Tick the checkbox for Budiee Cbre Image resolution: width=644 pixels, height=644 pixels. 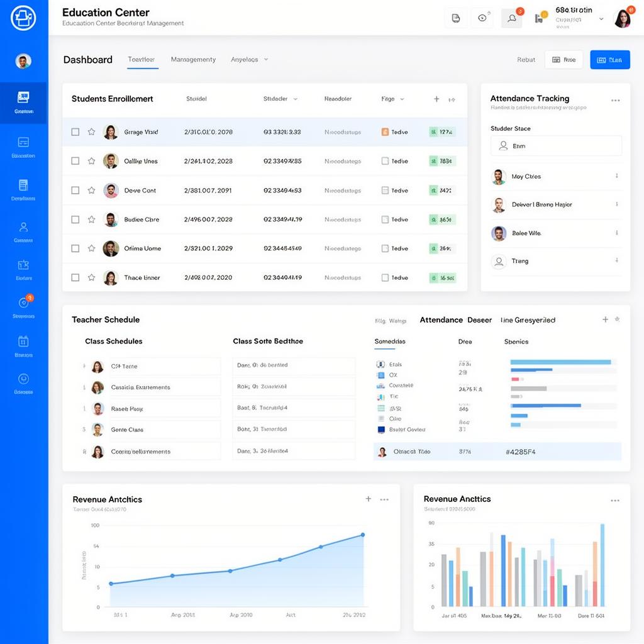point(75,219)
